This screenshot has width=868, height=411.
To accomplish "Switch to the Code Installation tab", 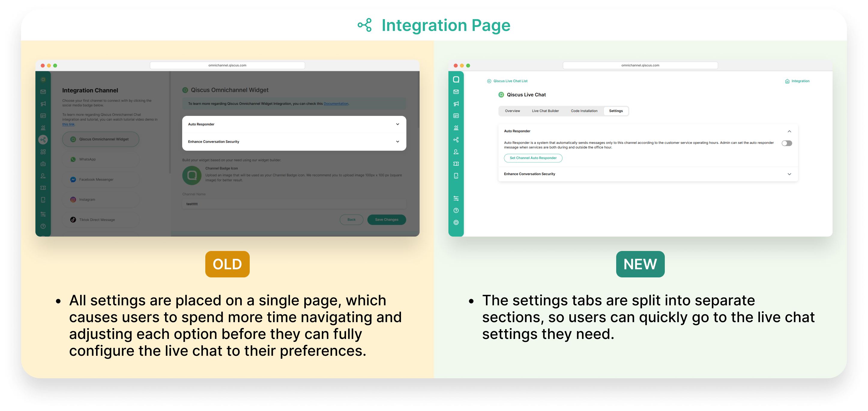I will click(x=584, y=111).
